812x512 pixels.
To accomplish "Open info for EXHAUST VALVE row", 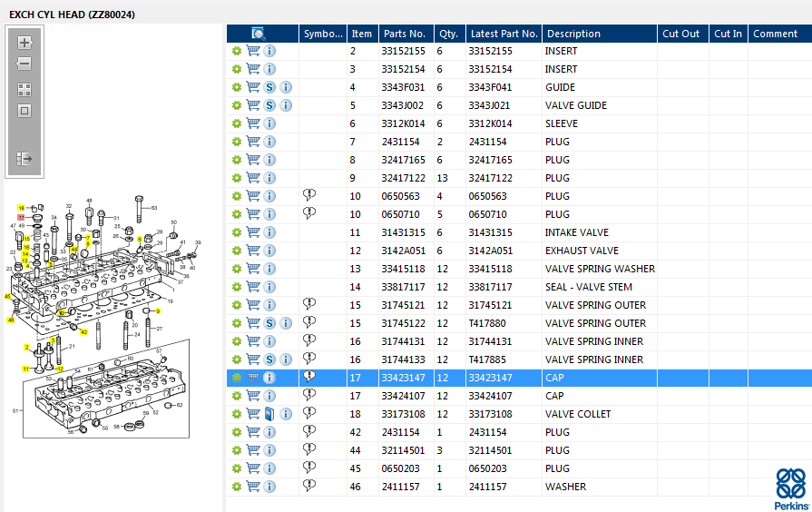I will [269, 251].
